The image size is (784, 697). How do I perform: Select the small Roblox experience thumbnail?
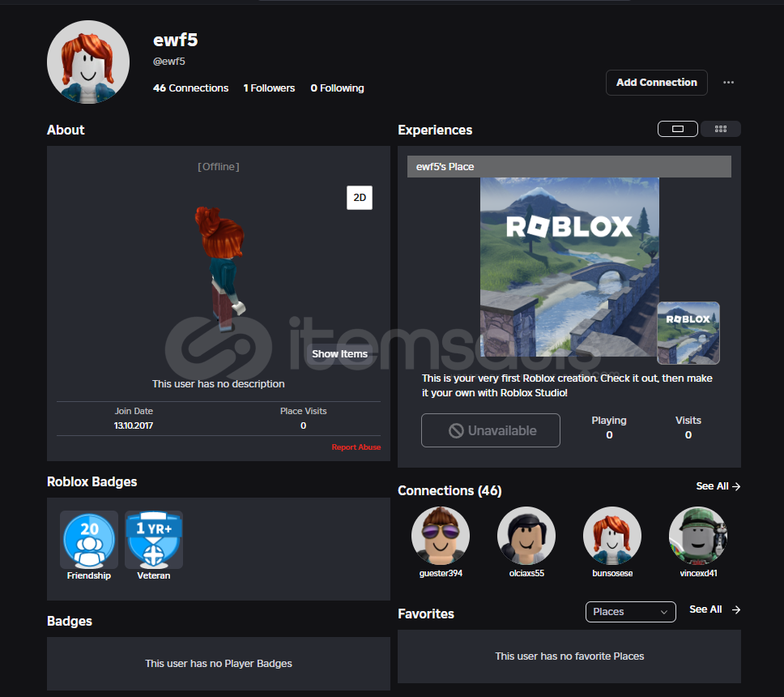688,332
